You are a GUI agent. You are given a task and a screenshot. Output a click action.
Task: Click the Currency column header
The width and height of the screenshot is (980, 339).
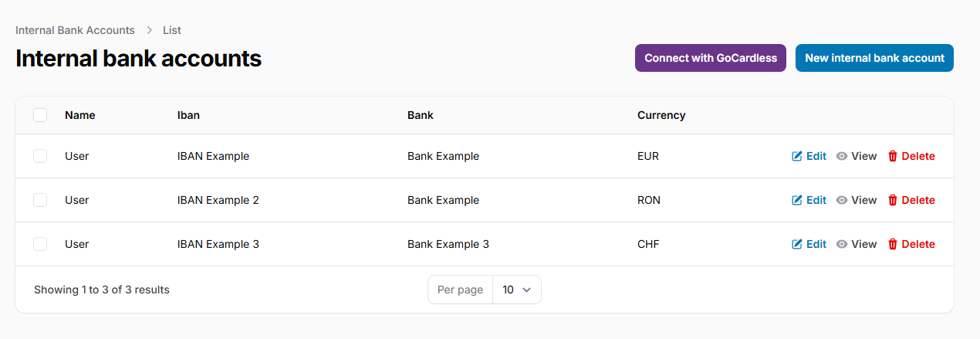click(661, 115)
